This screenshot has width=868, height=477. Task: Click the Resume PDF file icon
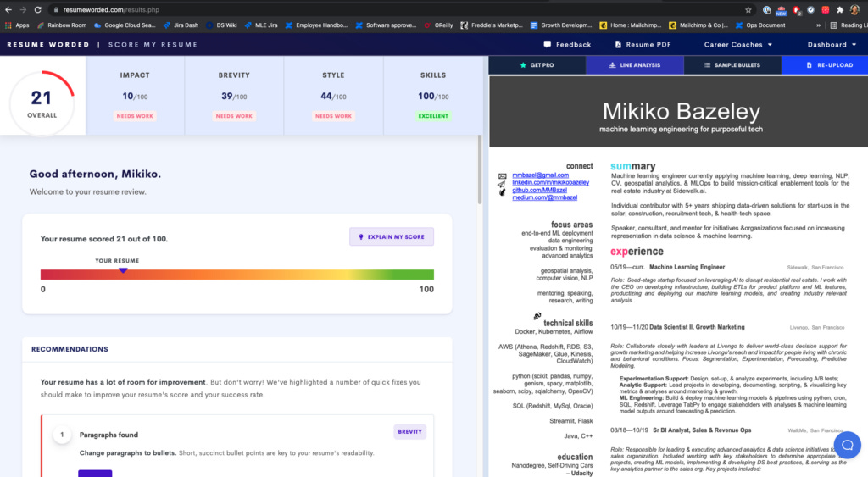click(x=618, y=44)
